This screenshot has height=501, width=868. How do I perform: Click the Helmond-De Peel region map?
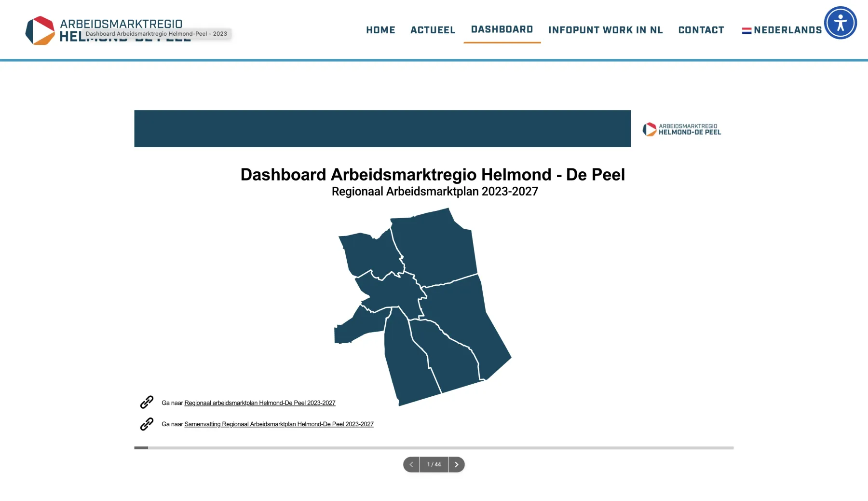[422, 307]
